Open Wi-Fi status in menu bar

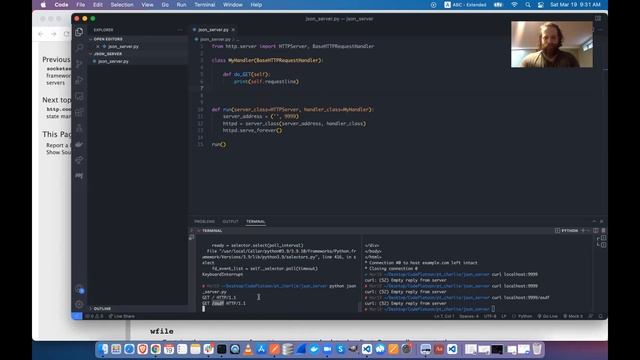(x=514, y=5)
